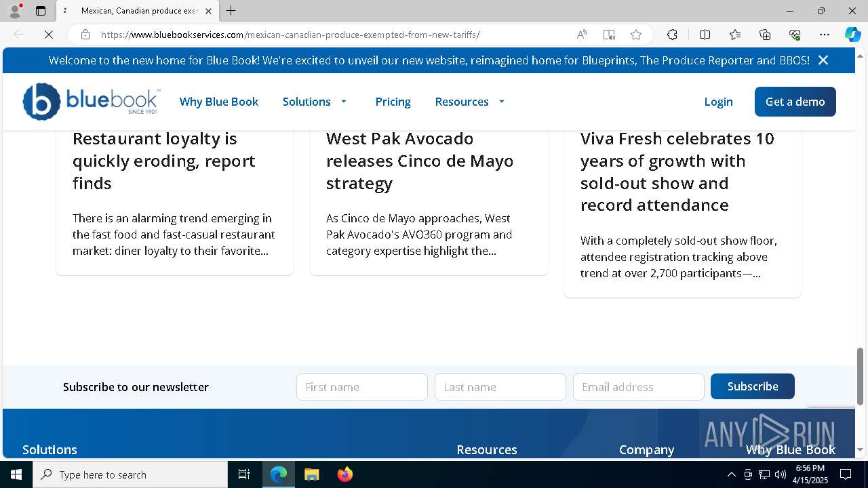Screen dimensions: 868x488
Task: Open Viva Fresh celebrates 10 years article
Action: click(677, 171)
